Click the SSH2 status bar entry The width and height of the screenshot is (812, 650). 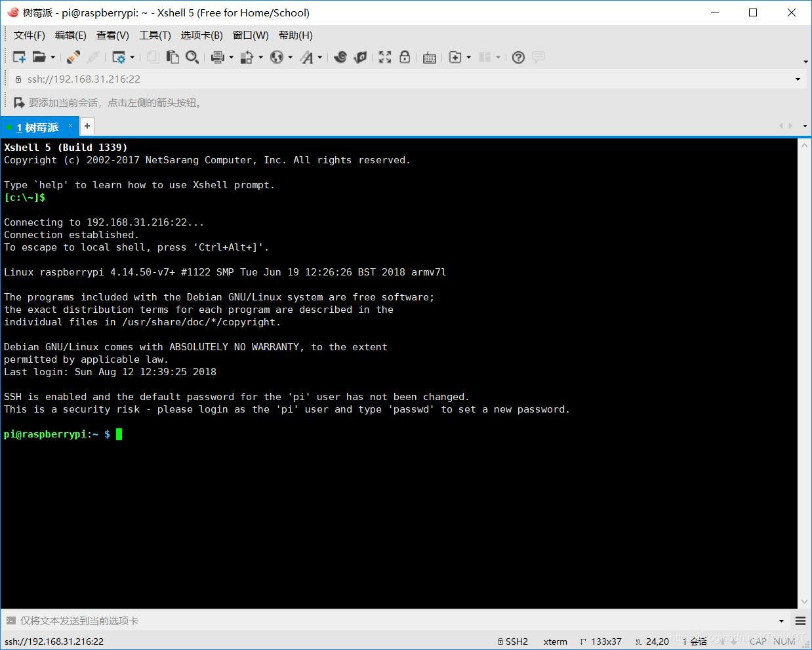(513, 641)
